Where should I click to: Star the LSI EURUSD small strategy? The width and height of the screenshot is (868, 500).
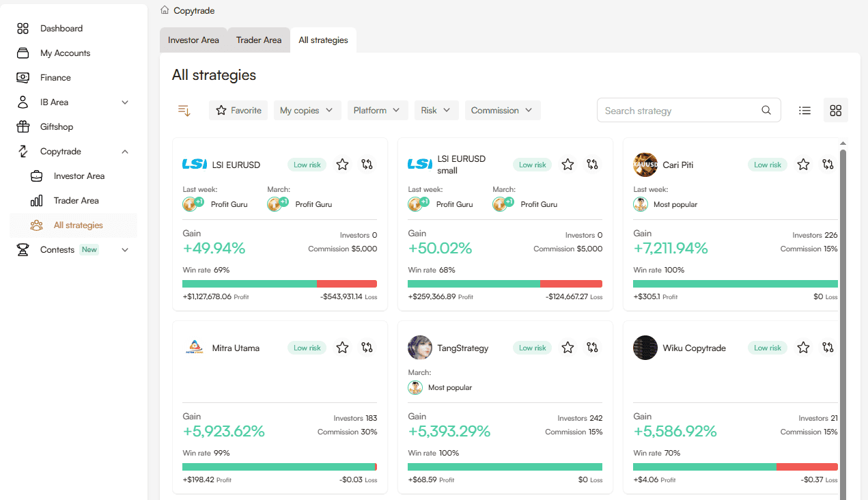(x=568, y=165)
